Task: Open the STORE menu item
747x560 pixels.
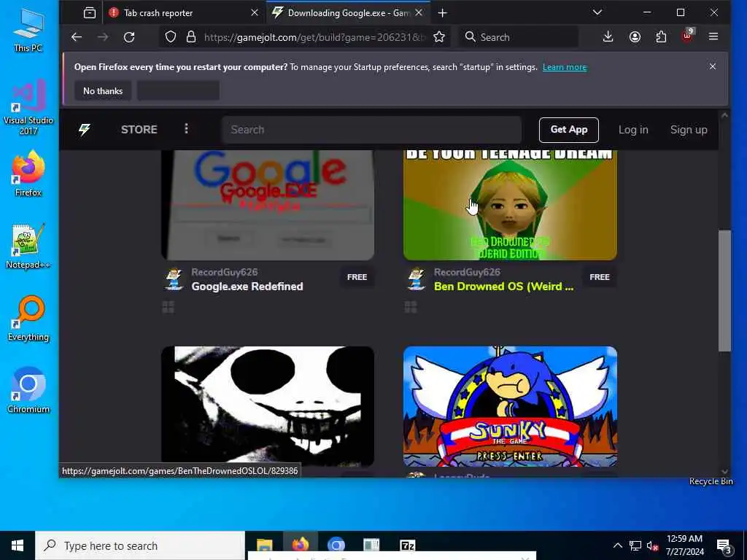Action: 139,130
